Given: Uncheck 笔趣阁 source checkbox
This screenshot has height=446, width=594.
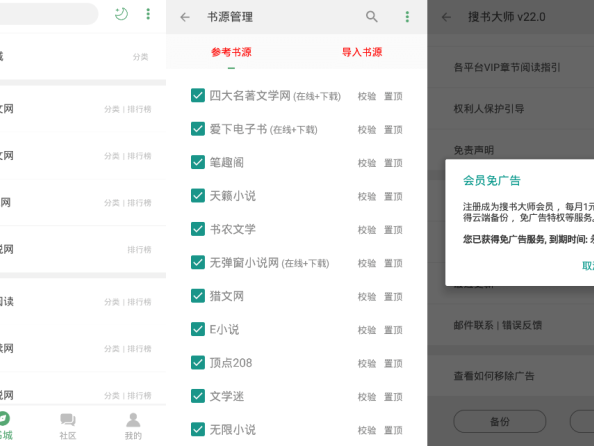Looking at the screenshot, I should click(198, 162).
